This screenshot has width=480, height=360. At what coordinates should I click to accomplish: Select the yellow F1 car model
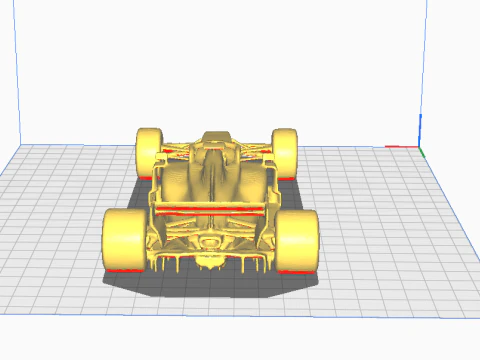click(211, 201)
